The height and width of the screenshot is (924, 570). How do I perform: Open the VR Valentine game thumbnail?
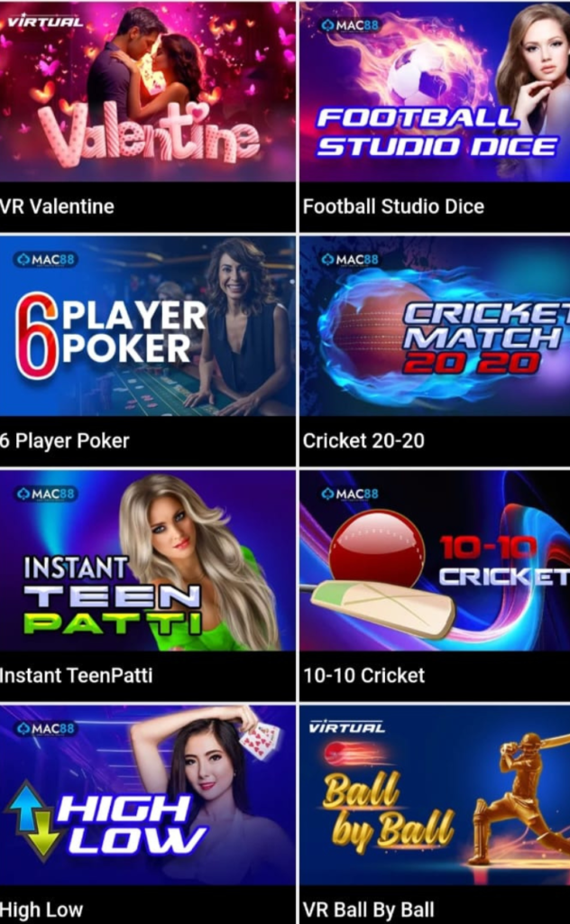[147, 91]
